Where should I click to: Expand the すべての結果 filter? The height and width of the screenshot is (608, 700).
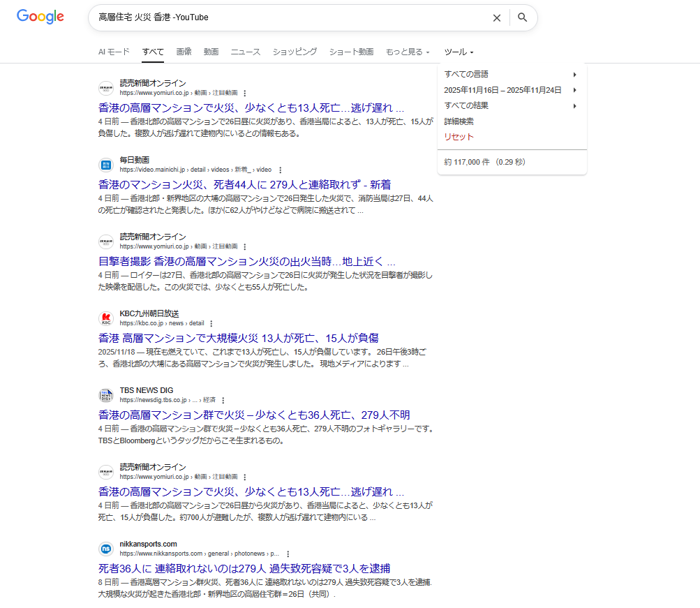coord(511,106)
